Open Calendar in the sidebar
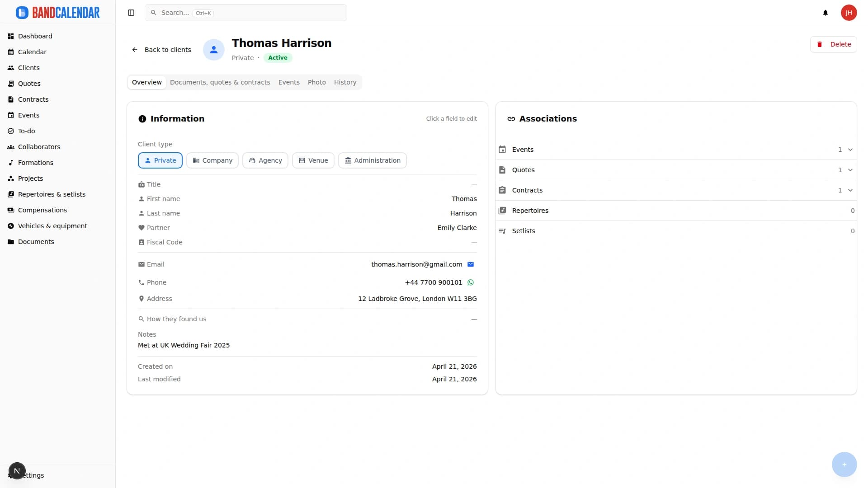This screenshot has width=868, height=488. (x=58, y=52)
